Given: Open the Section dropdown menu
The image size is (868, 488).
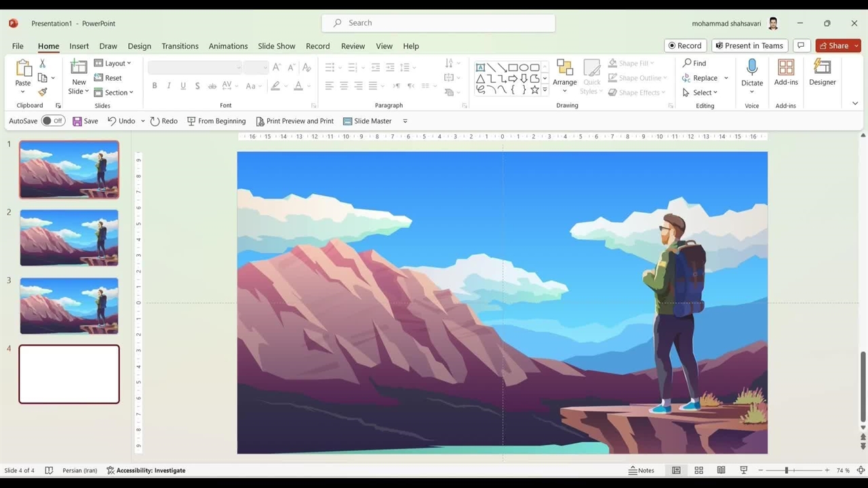Looking at the screenshot, I should tap(113, 92).
